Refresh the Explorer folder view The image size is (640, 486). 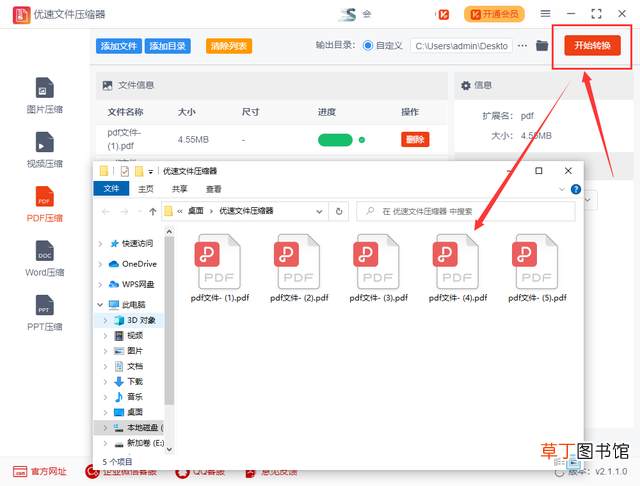coord(339,211)
